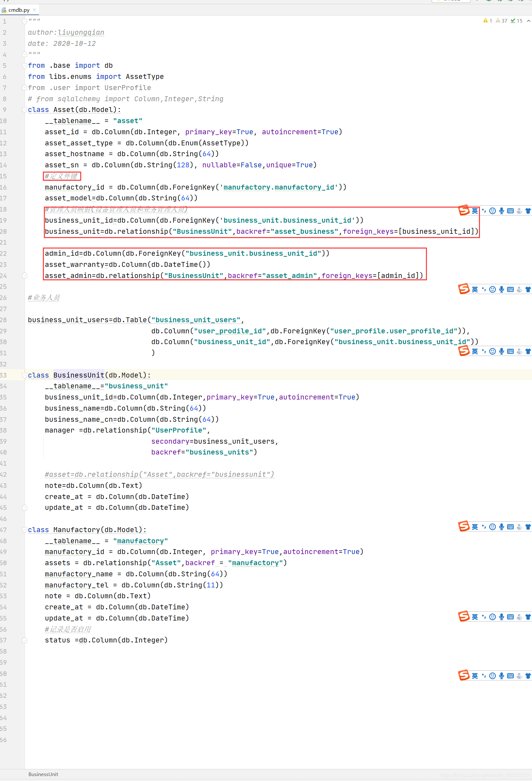The height and width of the screenshot is (781, 532).
Task: Click 'status =db.Column(db.Integer)' line
Action: 106,640
